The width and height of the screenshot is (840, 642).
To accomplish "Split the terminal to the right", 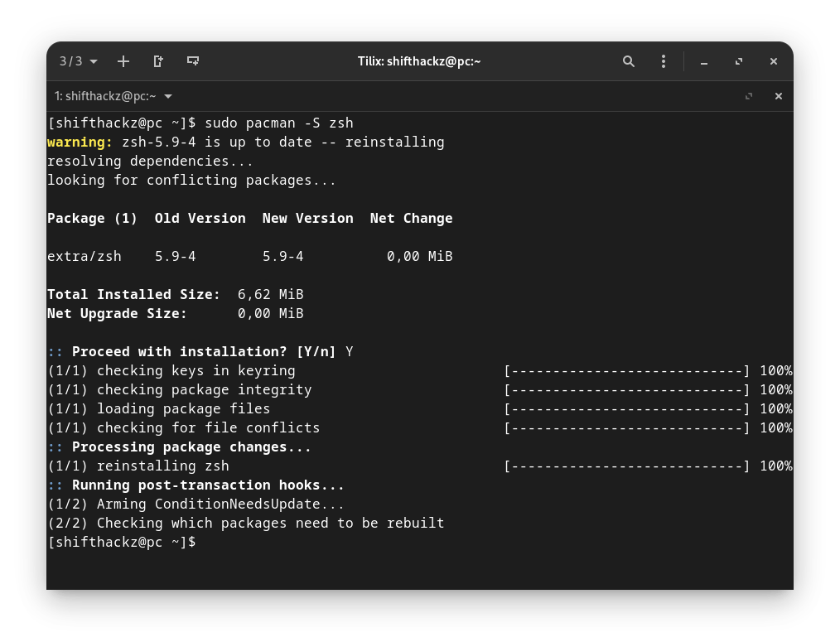I will (157, 61).
